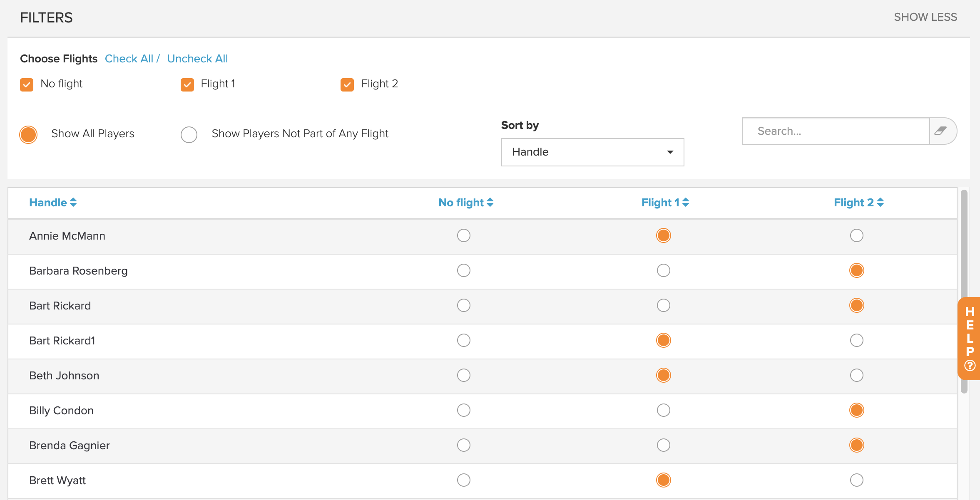This screenshot has width=980, height=500.
Task: Click the eraser clear-search icon
Action: (x=940, y=131)
